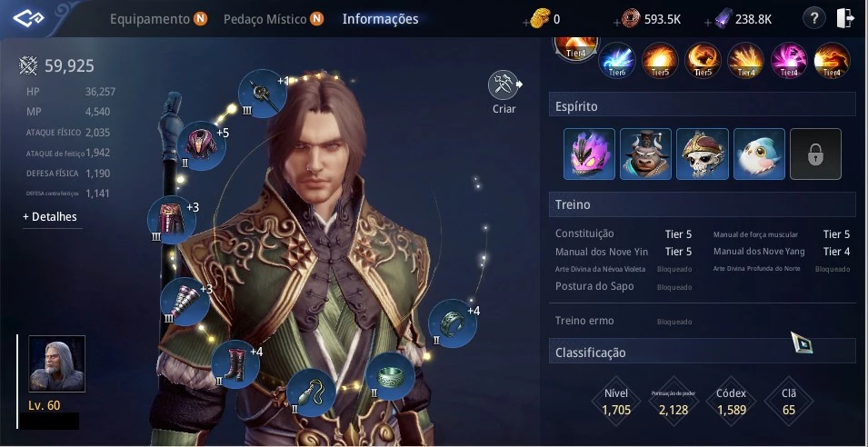
Task: Select the Informações tab
Action: pyautogui.click(x=380, y=19)
